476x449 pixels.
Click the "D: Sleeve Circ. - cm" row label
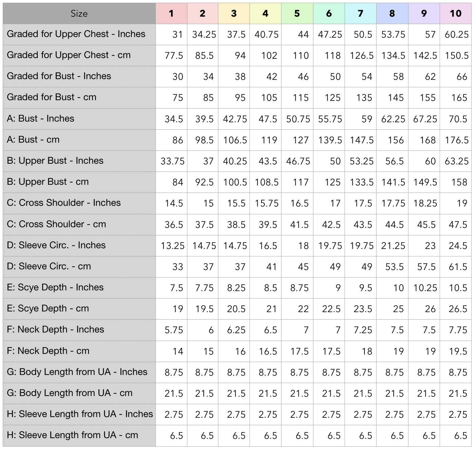(49, 266)
